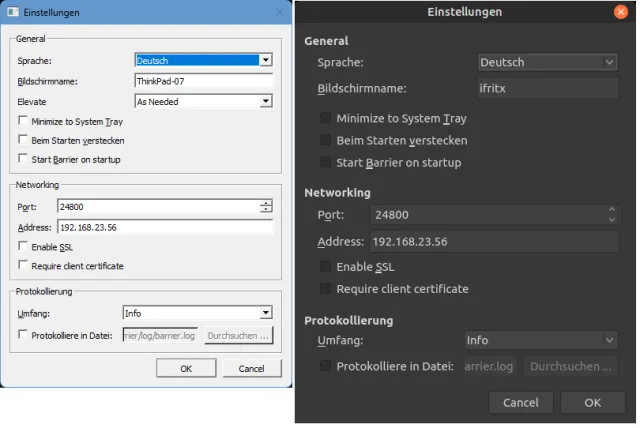Enable Minimize to System Tray in dark window
Image resolution: width=640 pixels, height=428 pixels.
325,118
